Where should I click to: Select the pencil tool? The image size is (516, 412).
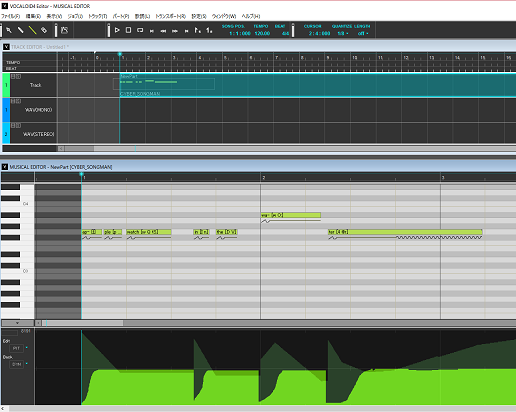21,30
